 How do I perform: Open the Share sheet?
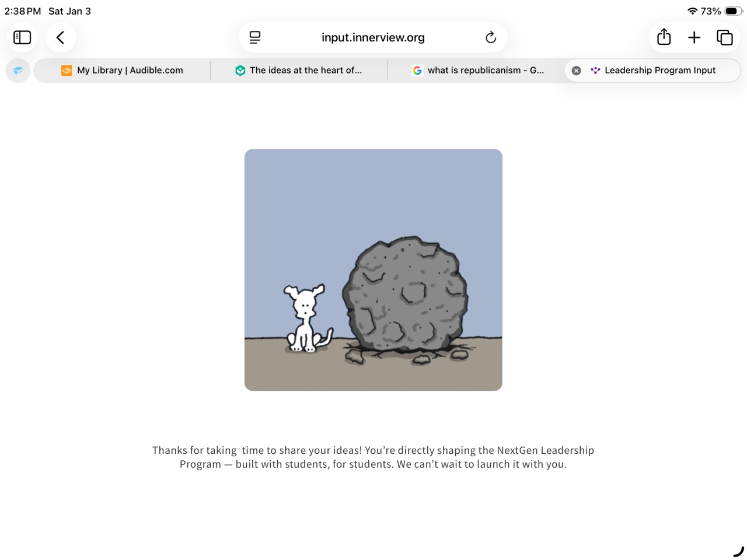click(664, 37)
